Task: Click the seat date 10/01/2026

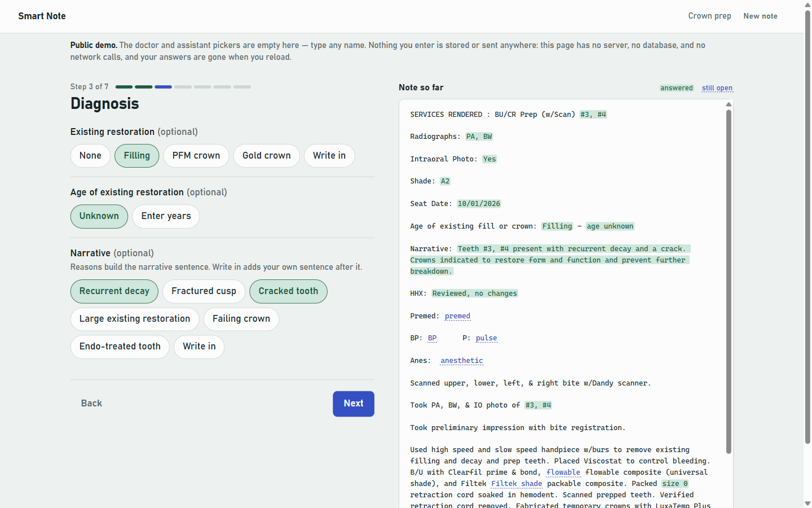Action: click(479, 204)
